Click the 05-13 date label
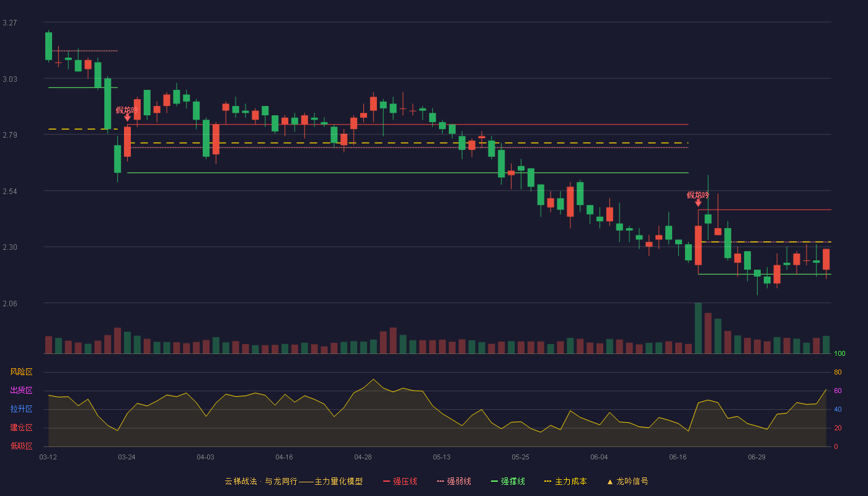This screenshot has width=868, height=496. point(441,457)
